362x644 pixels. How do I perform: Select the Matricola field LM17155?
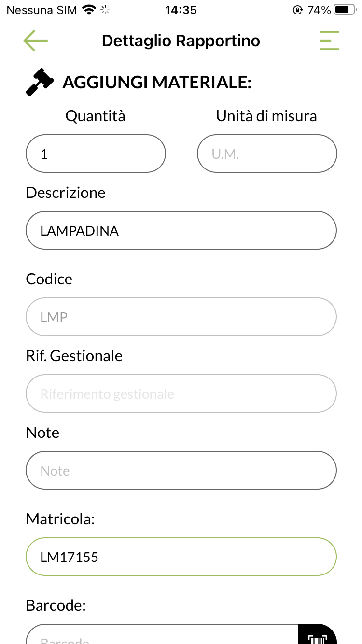tap(181, 557)
